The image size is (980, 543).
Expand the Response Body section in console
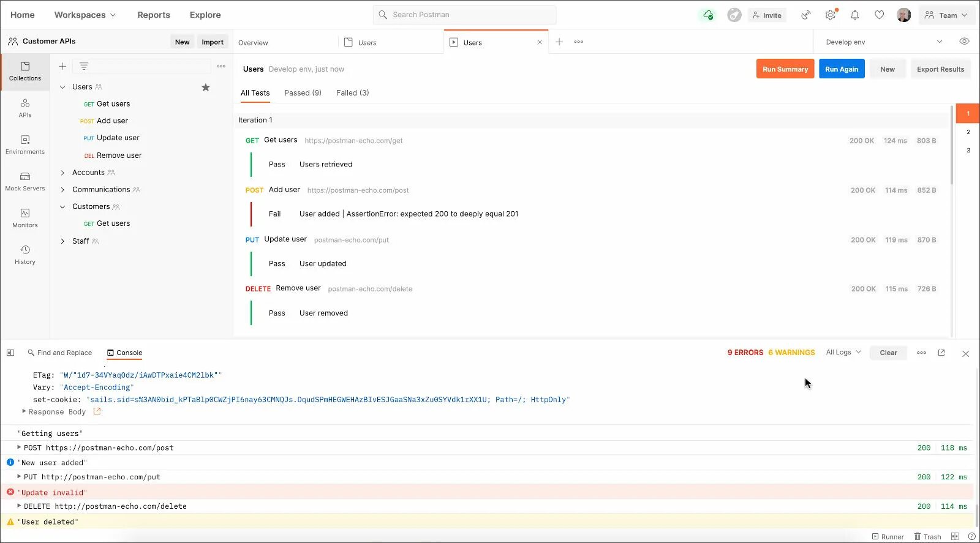pyautogui.click(x=24, y=411)
